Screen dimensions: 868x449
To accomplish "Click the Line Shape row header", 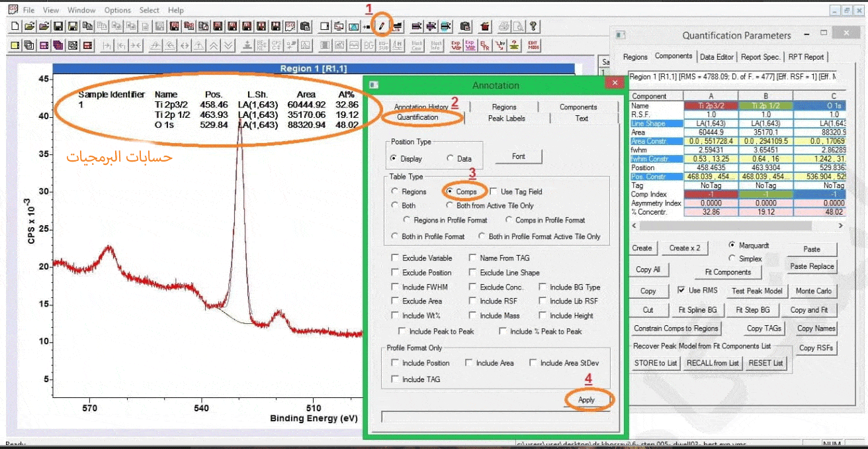I will coord(657,123).
